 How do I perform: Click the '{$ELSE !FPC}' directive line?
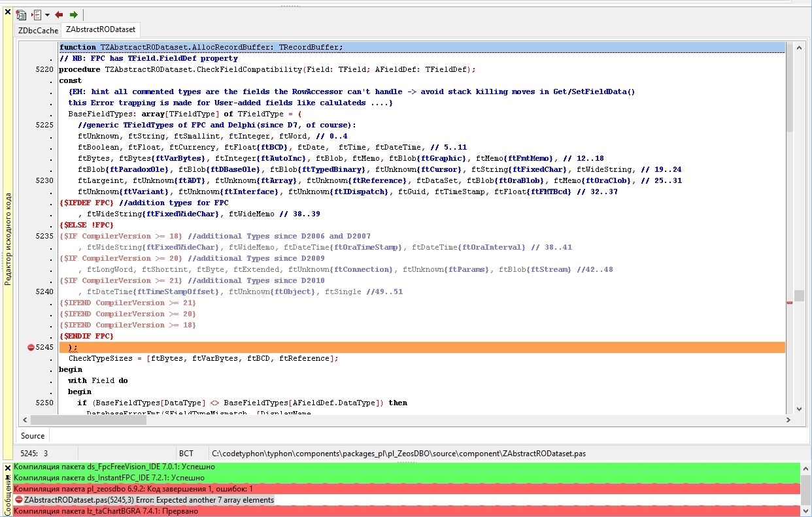click(x=86, y=225)
